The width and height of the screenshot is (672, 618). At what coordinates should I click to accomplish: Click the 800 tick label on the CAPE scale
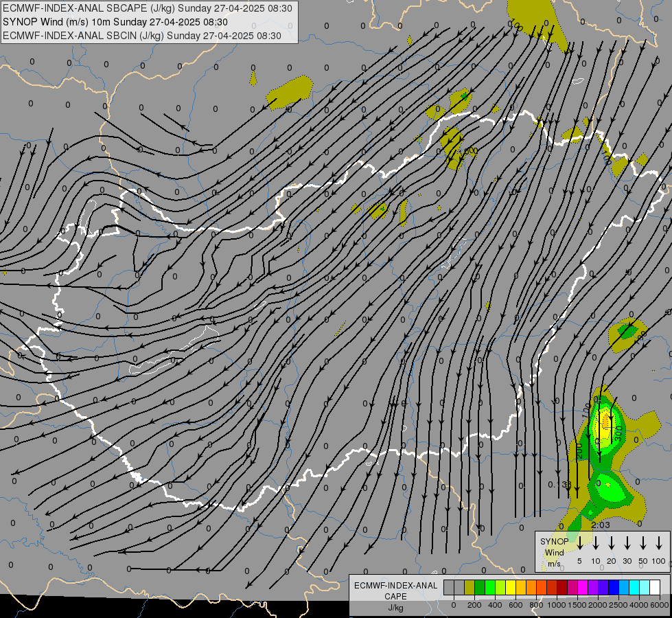click(x=536, y=605)
